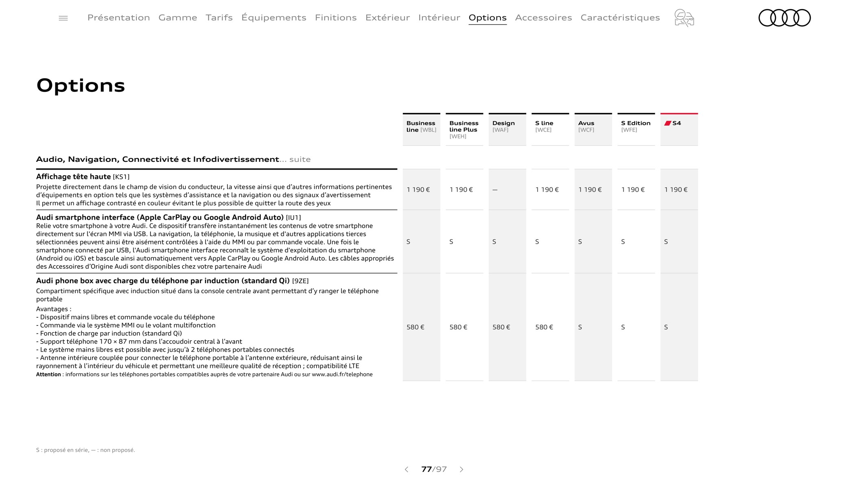Click phone box 580 € for S line
This screenshot has height=488, width=868.
(x=544, y=327)
